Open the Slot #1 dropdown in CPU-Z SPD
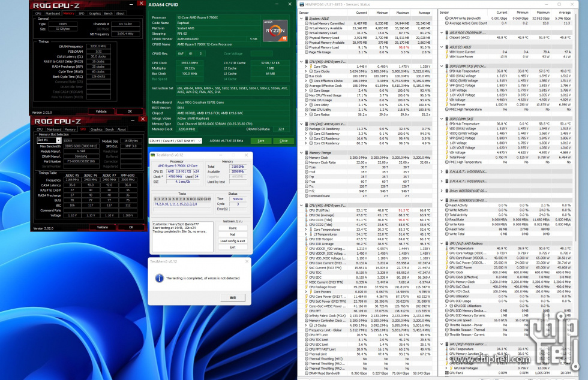Image resolution: width=588 pixels, height=380 pixels. point(58,140)
